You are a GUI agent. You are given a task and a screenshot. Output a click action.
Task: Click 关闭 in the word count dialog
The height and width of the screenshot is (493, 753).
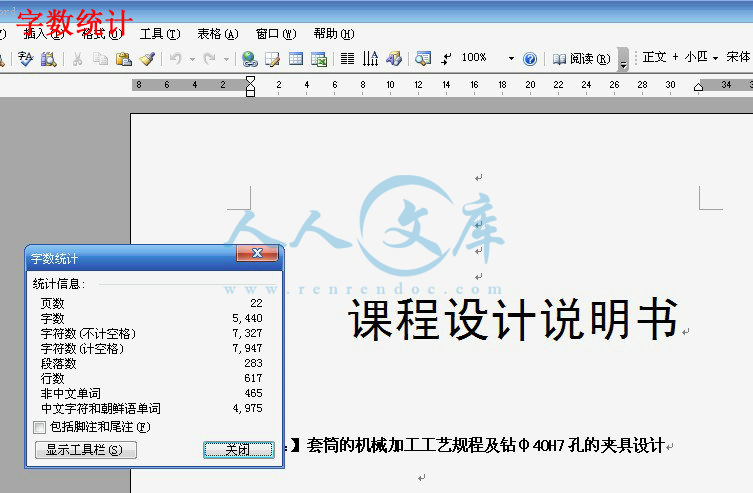coord(239,450)
